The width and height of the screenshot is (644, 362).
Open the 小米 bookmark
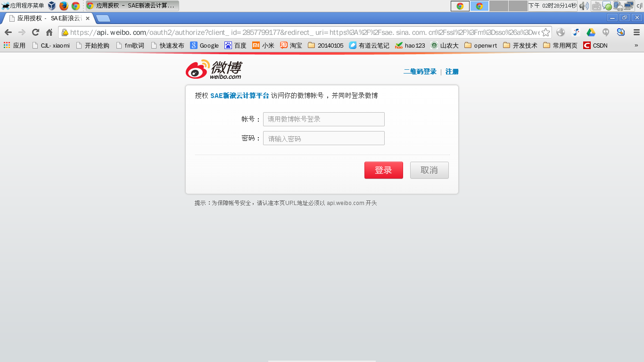click(x=263, y=45)
